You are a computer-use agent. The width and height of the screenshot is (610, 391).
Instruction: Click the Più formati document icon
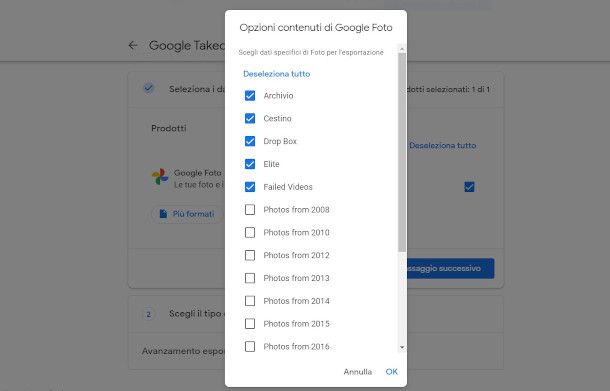[x=163, y=214]
